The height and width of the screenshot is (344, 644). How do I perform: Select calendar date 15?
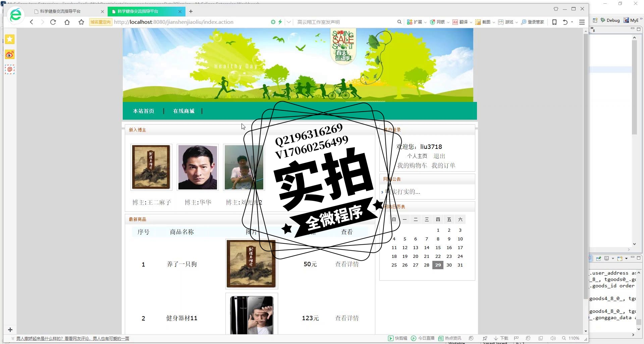pyautogui.click(x=438, y=247)
